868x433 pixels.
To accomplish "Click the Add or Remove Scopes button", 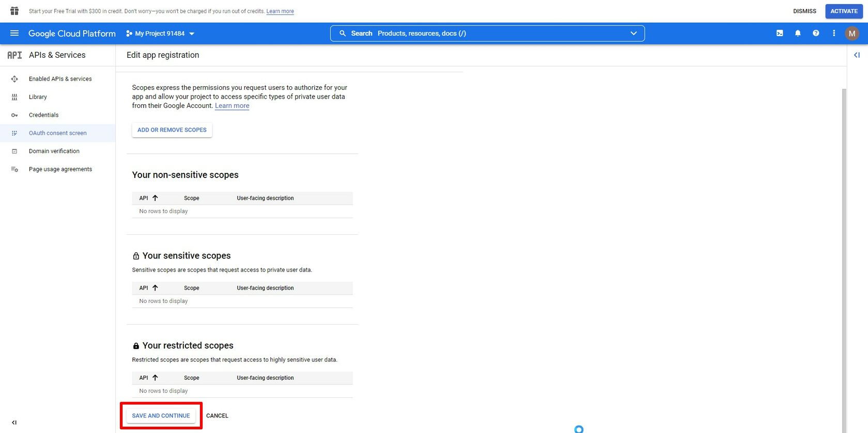I will 172,130.
